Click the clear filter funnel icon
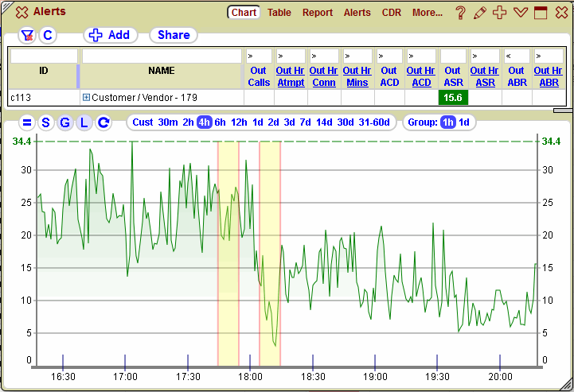Image resolution: width=574 pixels, height=392 pixels. (27, 36)
